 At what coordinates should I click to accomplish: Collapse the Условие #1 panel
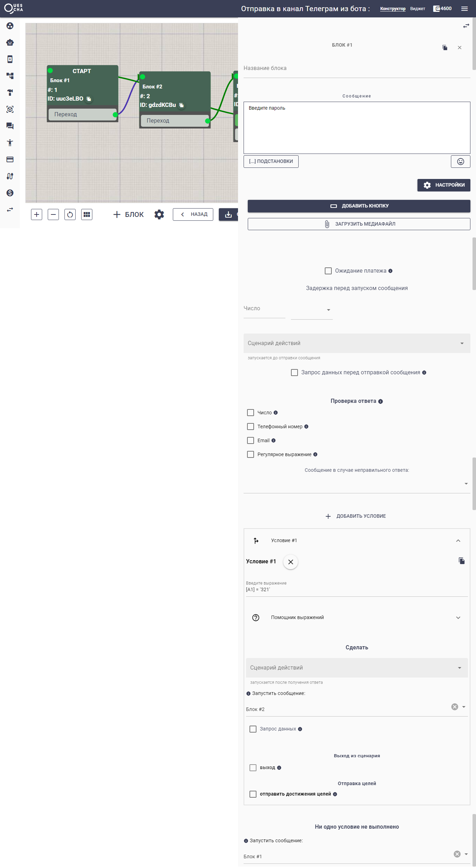click(x=458, y=541)
